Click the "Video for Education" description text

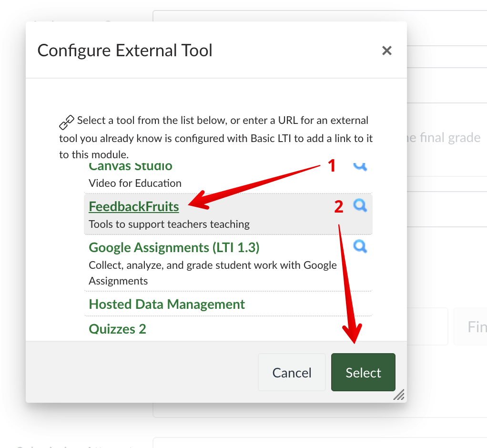pyautogui.click(x=135, y=183)
